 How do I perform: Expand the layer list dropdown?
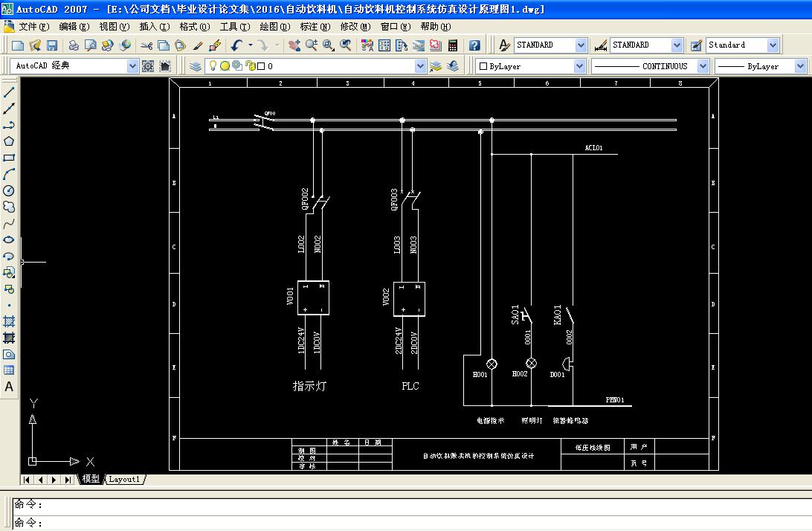pos(420,66)
